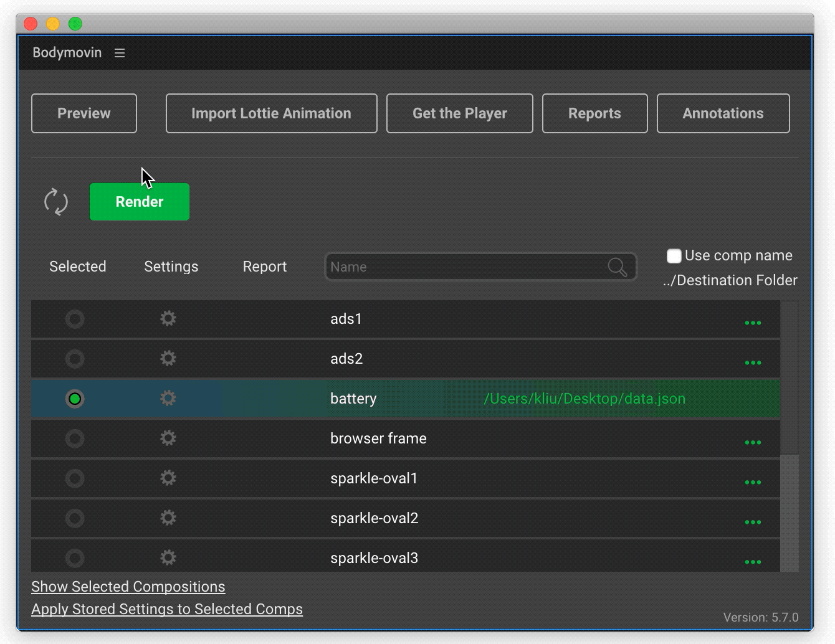The image size is (835, 644).
Task: Click the refresh compositions icon
Action: [56, 202]
